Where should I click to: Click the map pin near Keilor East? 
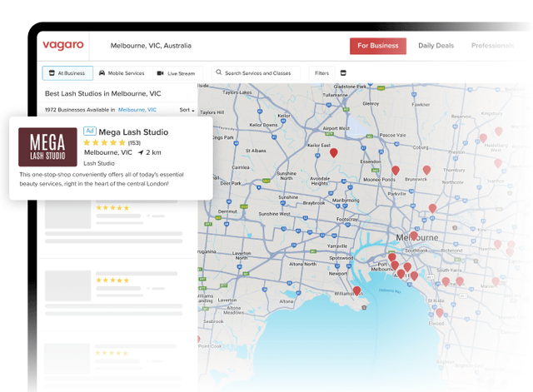[x=334, y=153]
